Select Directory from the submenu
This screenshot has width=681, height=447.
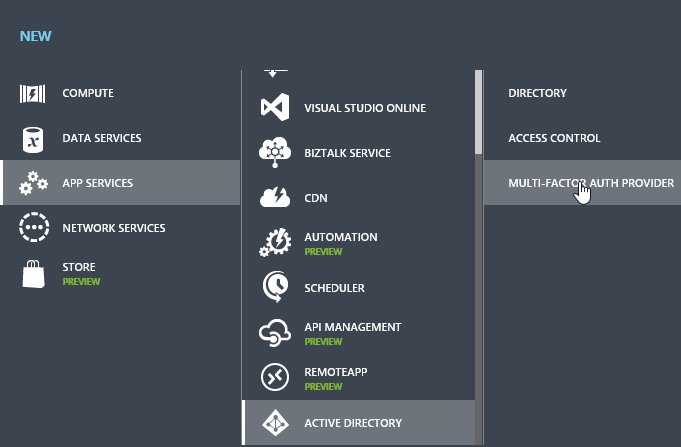537,93
